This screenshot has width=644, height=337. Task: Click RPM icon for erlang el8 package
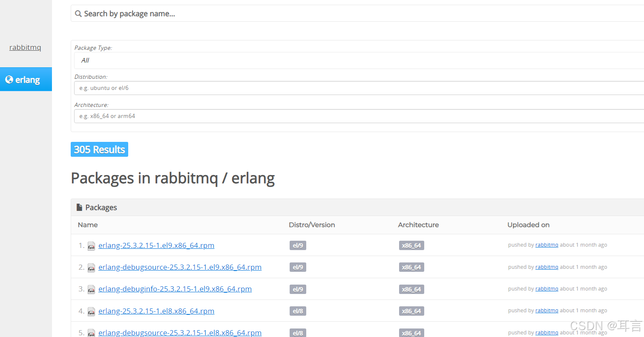91,311
